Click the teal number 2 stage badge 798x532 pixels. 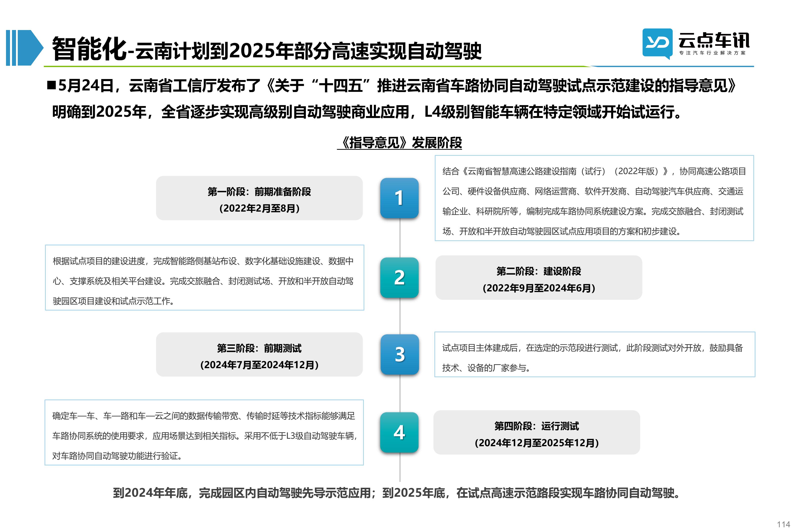pyautogui.click(x=399, y=278)
